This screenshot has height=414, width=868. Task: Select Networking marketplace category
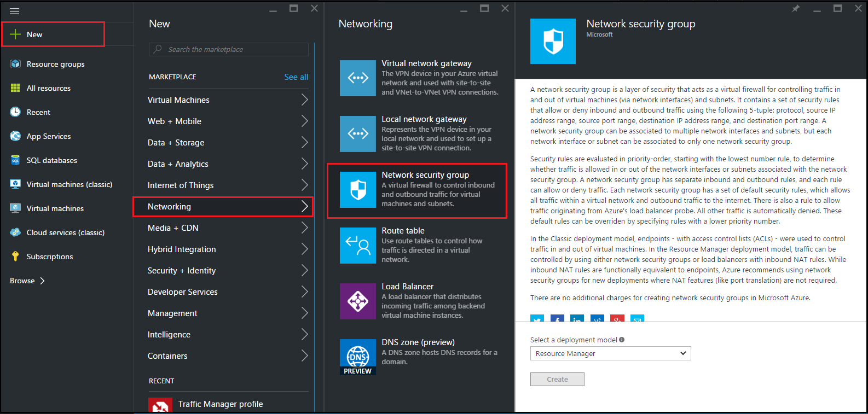pyautogui.click(x=223, y=207)
